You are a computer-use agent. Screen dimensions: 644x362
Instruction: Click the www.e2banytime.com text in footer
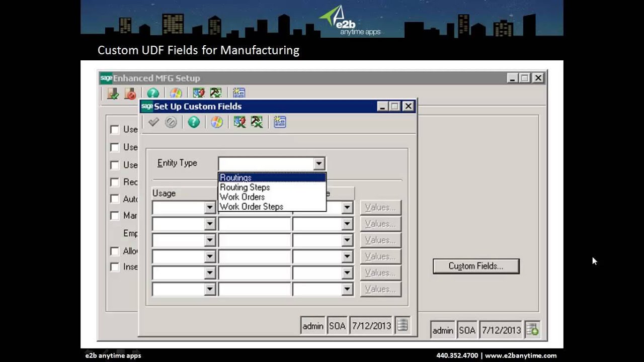tap(521, 355)
